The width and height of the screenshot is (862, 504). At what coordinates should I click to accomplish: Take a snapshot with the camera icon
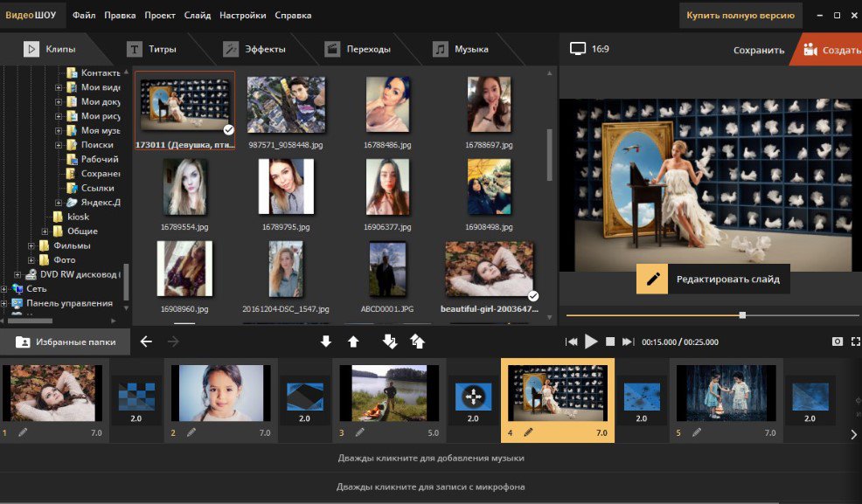[838, 342]
